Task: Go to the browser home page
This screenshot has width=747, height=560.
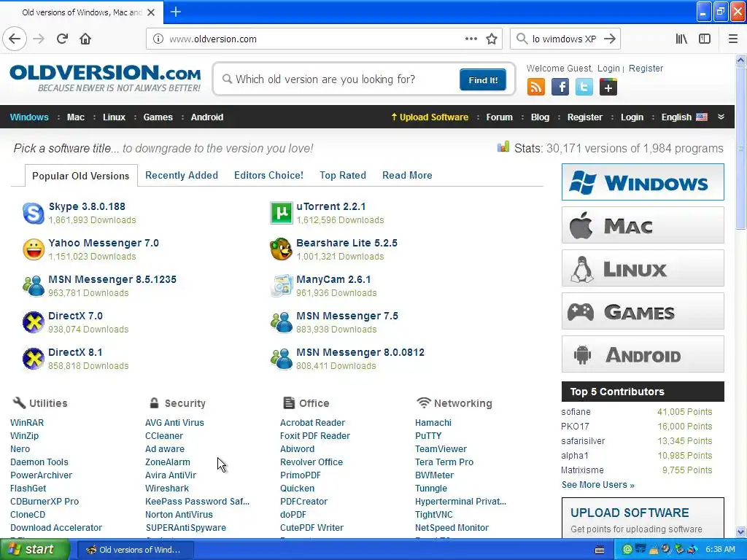Action: coord(85,39)
